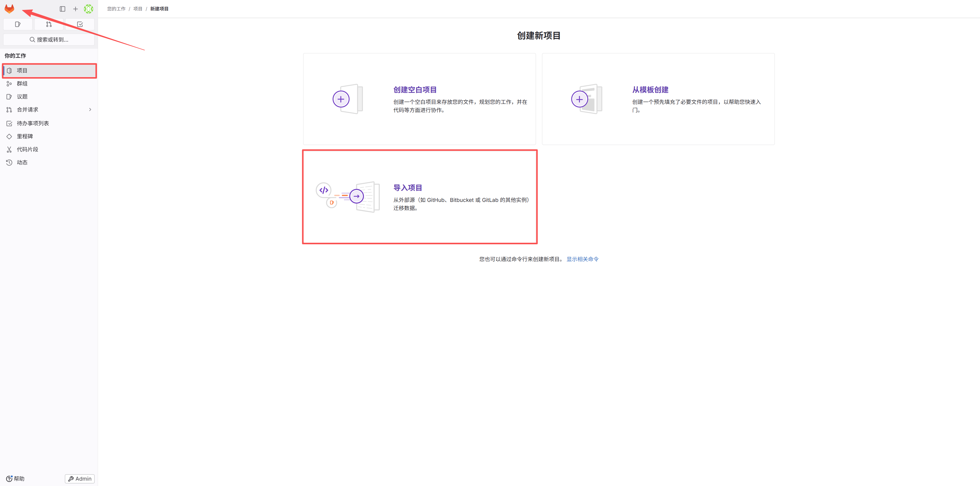Click the 搜索或转到 search box
980x486 pixels.
click(49, 40)
